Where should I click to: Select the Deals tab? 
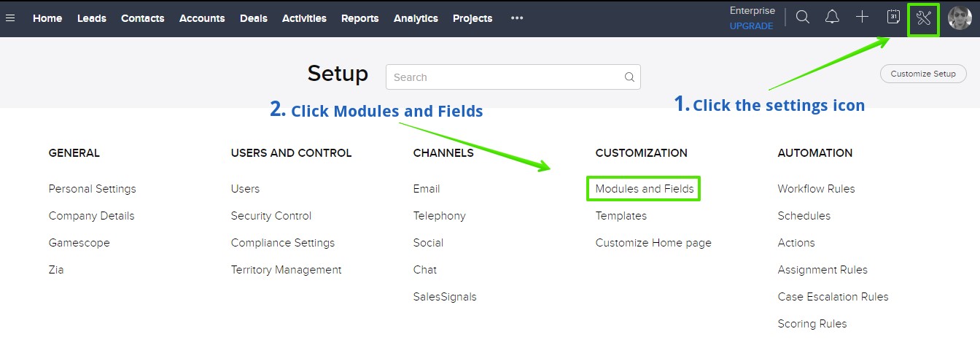pyautogui.click(x=254, y=18)
